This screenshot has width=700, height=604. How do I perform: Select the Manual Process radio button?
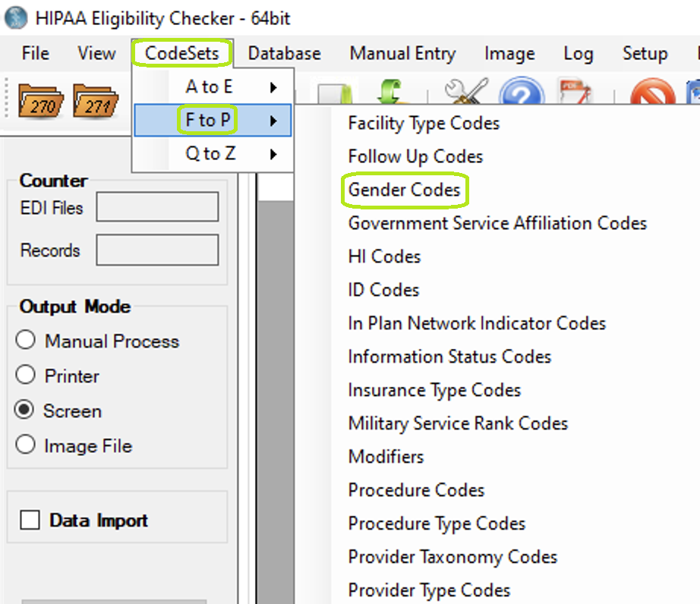pos(26,340)
